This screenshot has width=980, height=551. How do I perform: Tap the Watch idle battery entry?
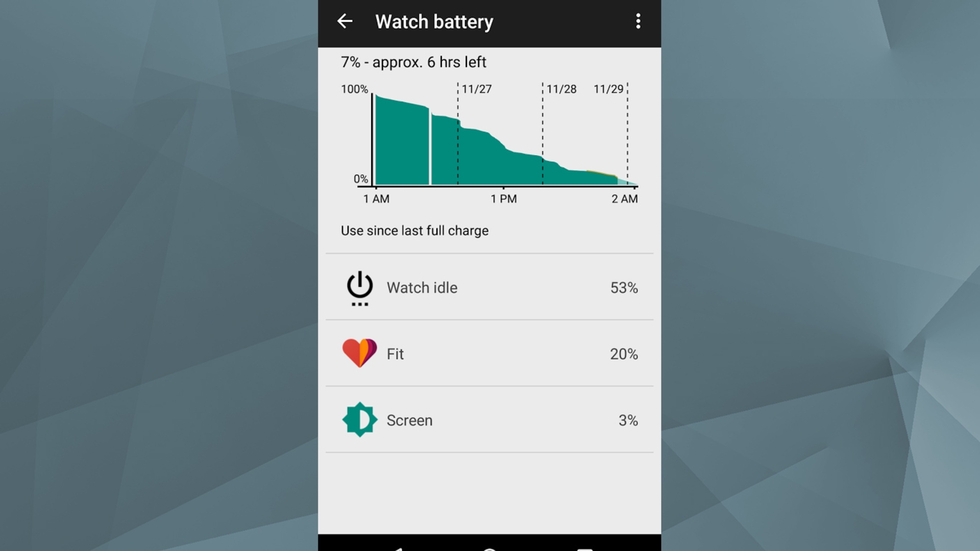(x=489, y=287)
